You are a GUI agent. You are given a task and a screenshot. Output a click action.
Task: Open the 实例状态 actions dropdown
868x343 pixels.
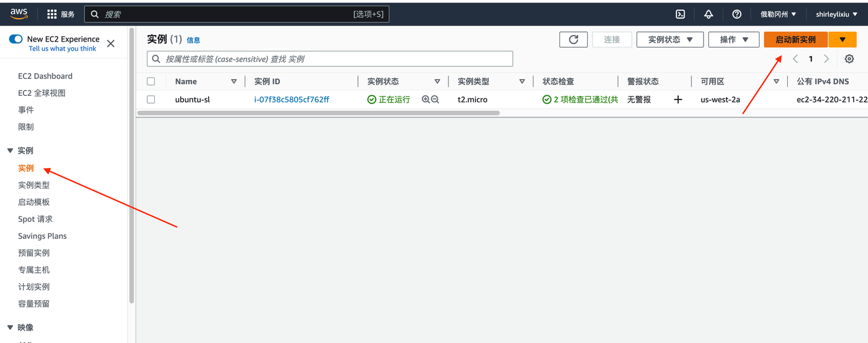click(670, 40)
